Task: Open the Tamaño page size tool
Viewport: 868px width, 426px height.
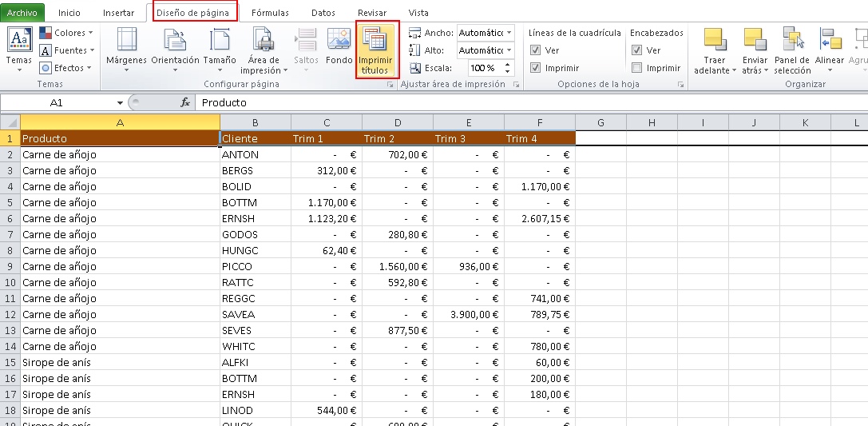Action: coord(219,42)
